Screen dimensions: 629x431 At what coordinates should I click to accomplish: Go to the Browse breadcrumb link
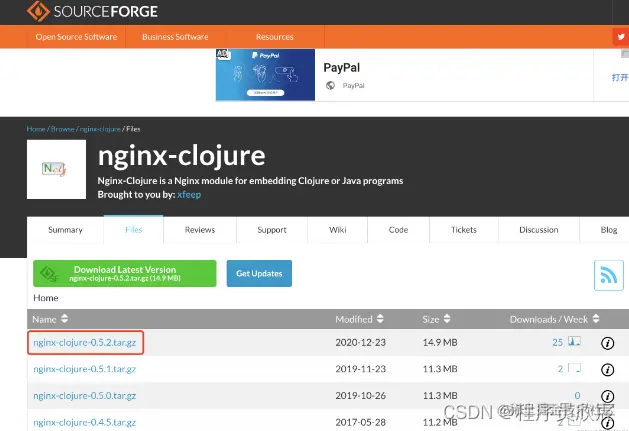click(63, 129)
